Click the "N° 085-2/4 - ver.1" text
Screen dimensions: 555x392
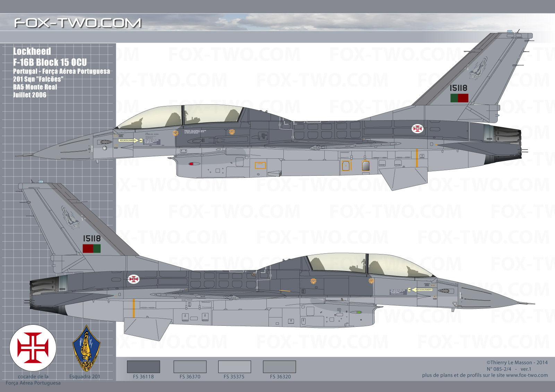509,369
